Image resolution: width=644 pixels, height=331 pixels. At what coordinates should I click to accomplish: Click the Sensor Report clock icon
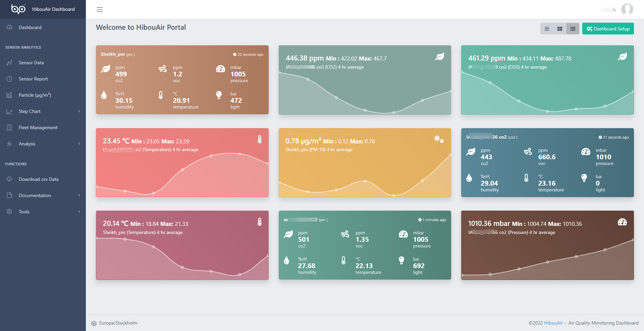point(9,79)
